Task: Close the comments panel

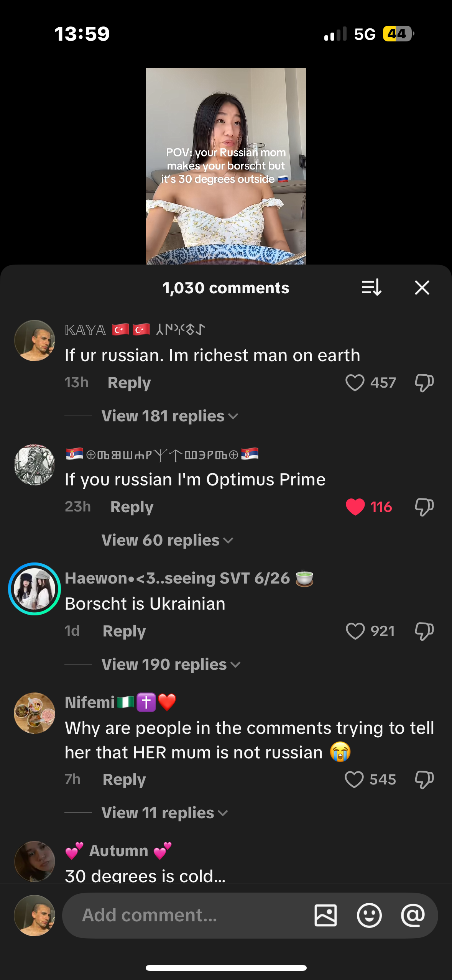Action: pyautogui.click(x=422, y=288)
